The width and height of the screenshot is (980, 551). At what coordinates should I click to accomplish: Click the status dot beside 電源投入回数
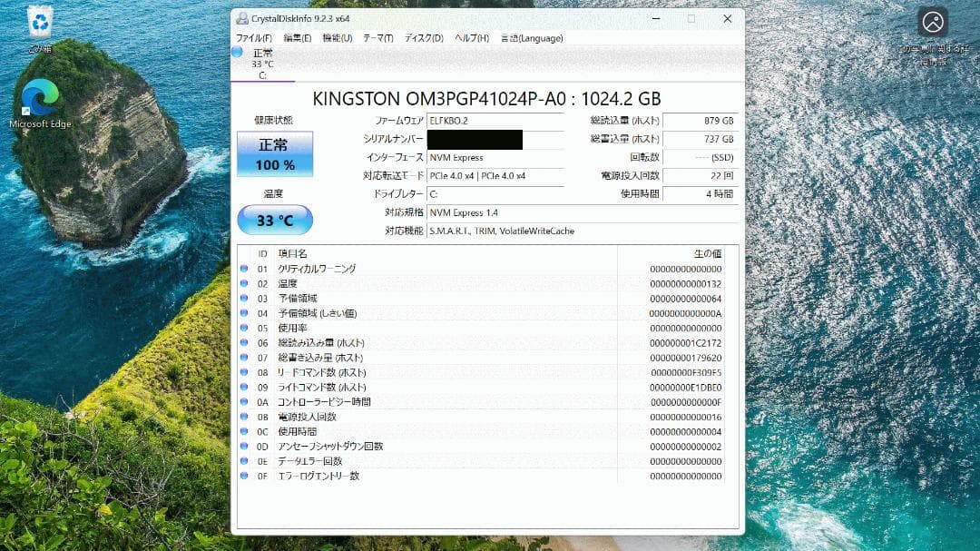(x=244, y=417)
